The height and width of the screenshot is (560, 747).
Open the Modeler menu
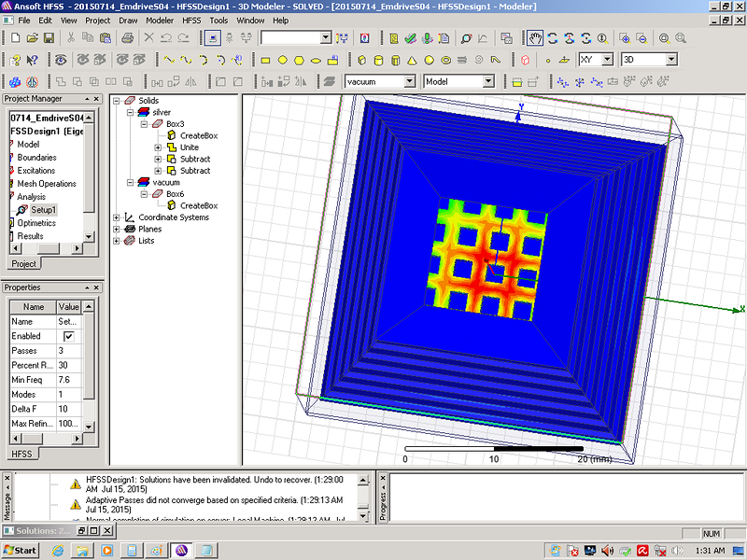(x=159, y=20)
